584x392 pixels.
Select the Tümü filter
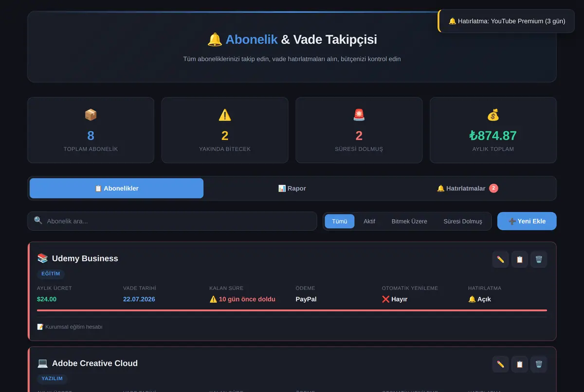340,221
